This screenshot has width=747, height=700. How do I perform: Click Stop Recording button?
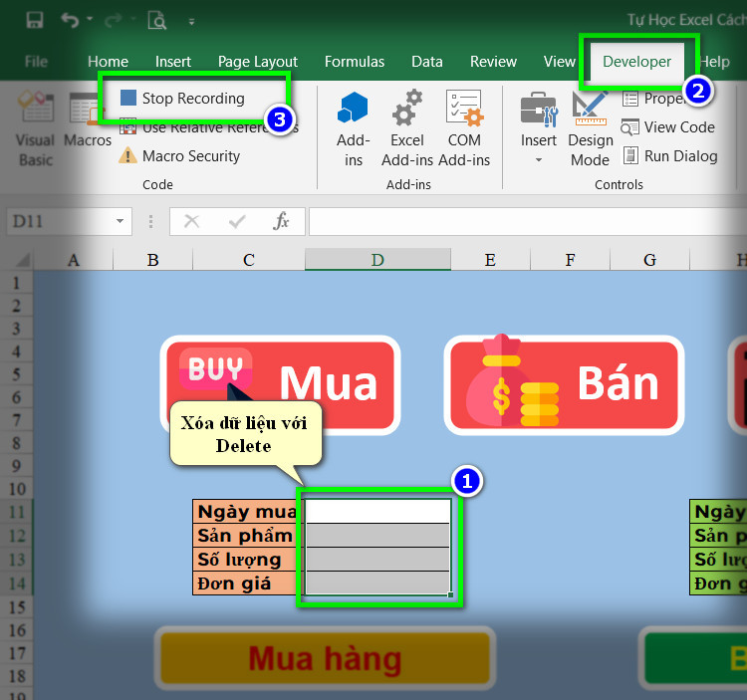click(182, 99)
